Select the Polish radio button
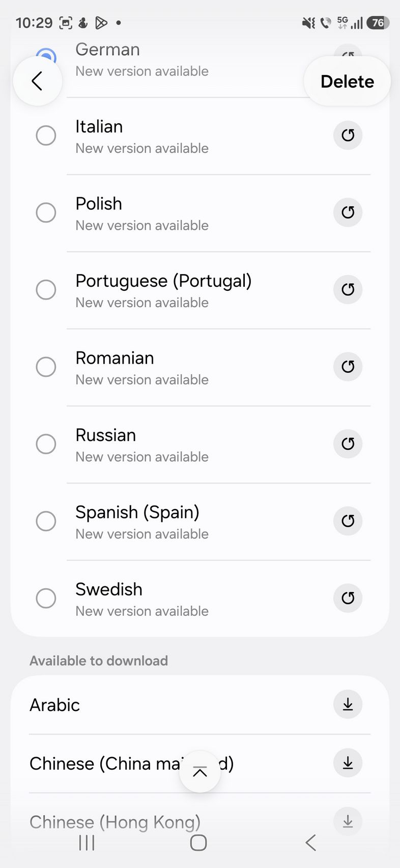 46,212
